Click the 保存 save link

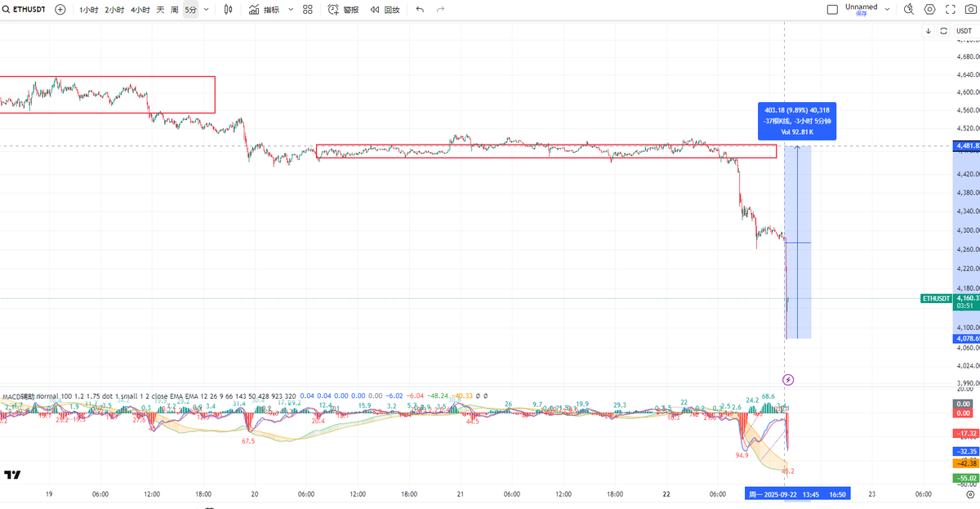click(x=861, y=15)
